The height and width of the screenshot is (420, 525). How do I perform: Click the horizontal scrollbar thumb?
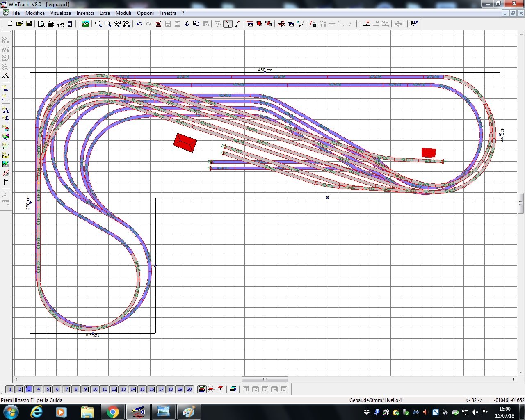coord(265,379)
